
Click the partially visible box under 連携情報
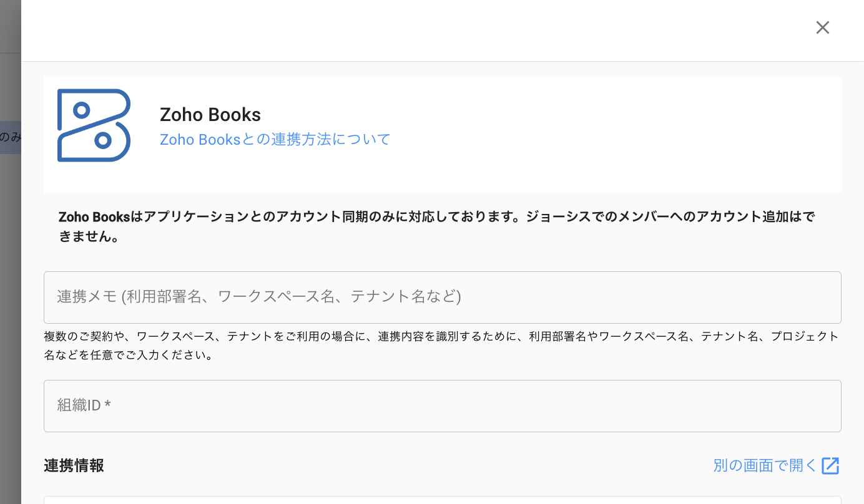[442, 500]
